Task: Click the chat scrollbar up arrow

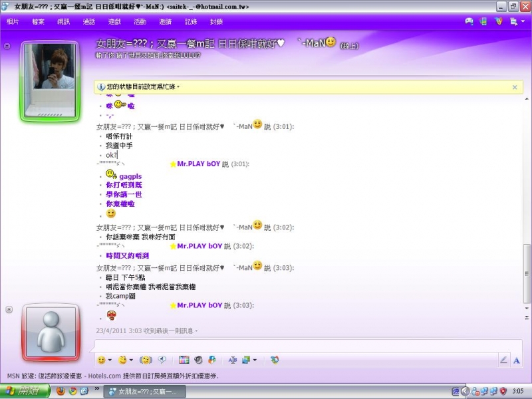Action: click(527, 98)
